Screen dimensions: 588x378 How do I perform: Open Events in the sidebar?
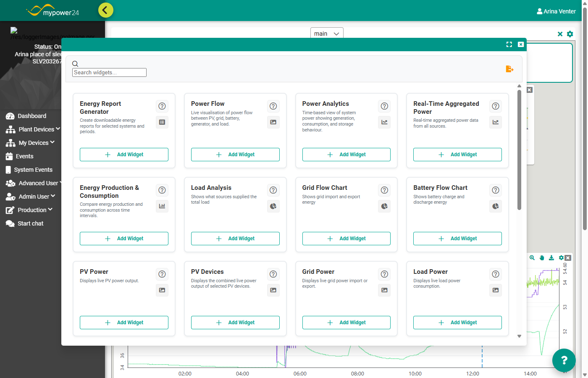19,156
